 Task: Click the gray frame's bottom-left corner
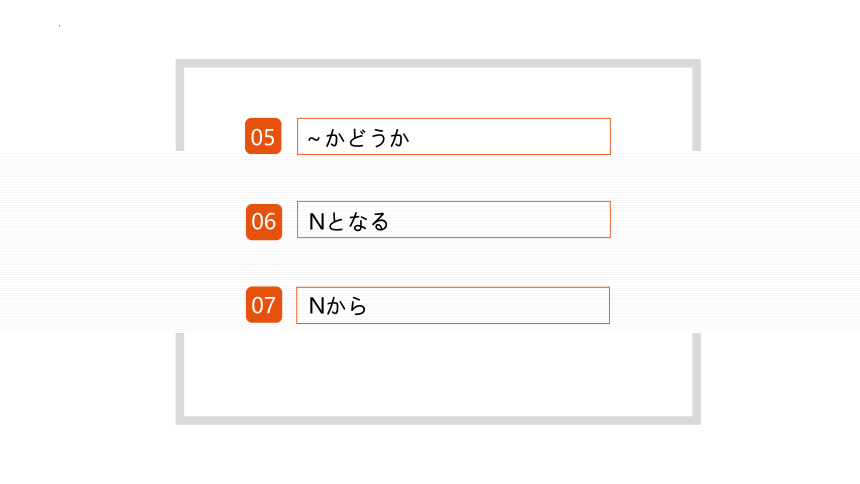(x=180, y=420)
